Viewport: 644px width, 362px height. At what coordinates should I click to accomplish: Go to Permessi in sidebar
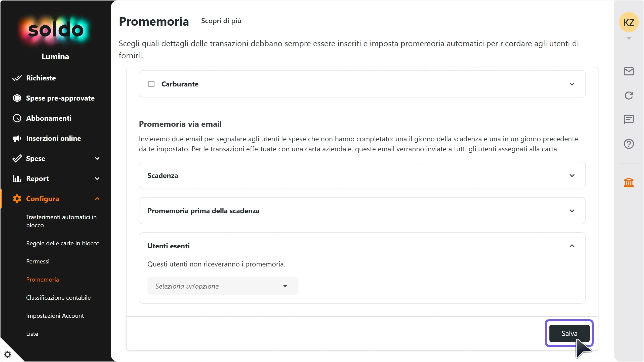[x=38, y=261]
